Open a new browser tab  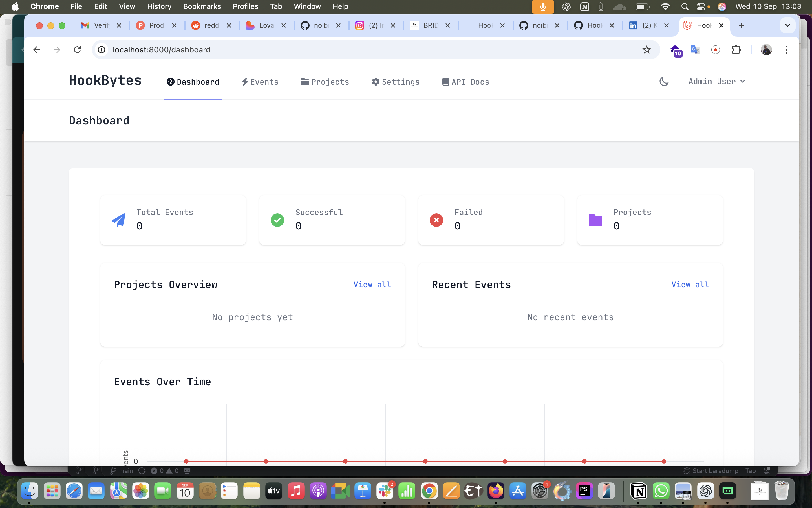tap(742, 25)
